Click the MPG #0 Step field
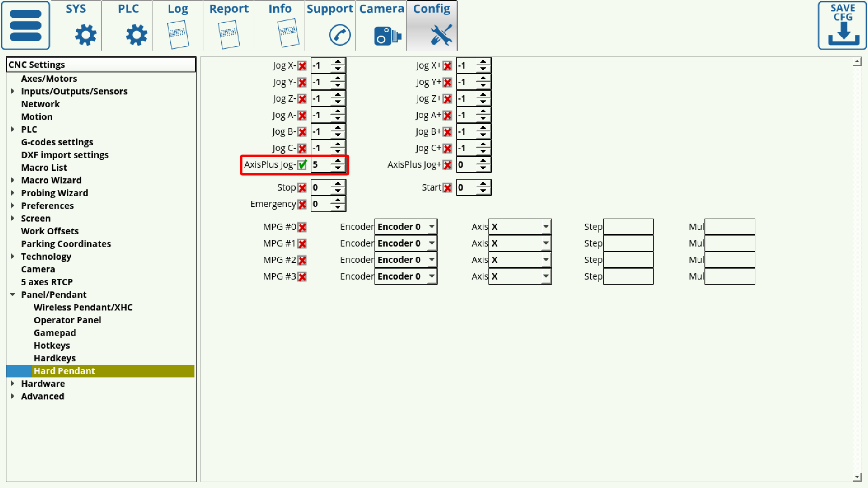 [x=628, y=227]
